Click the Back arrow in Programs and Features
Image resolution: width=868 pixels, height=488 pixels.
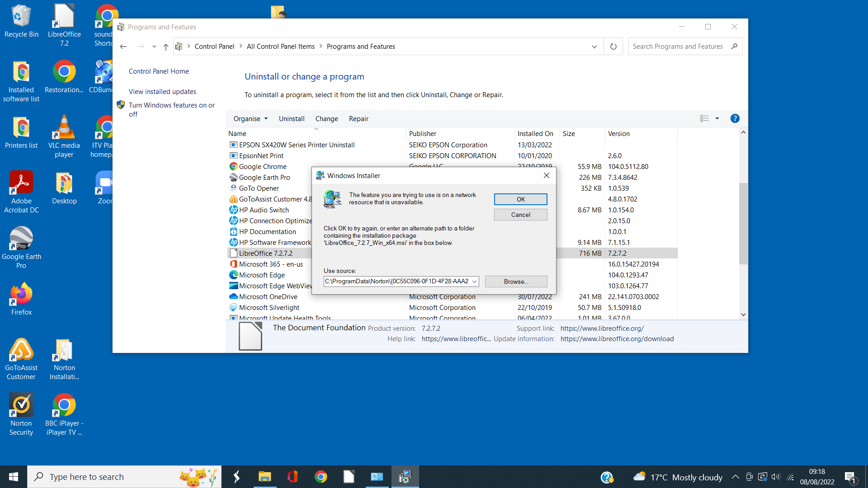123,47
